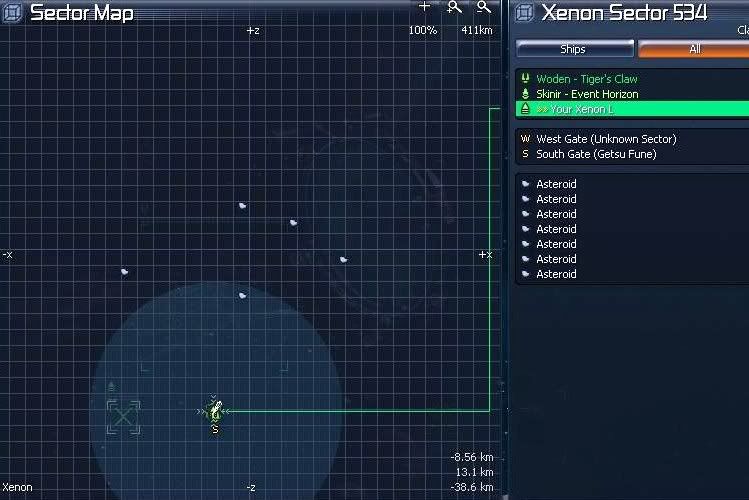Click the South gate S marker on the map
749x500 pixels.
pyautogui.click(x=215, y=429)
